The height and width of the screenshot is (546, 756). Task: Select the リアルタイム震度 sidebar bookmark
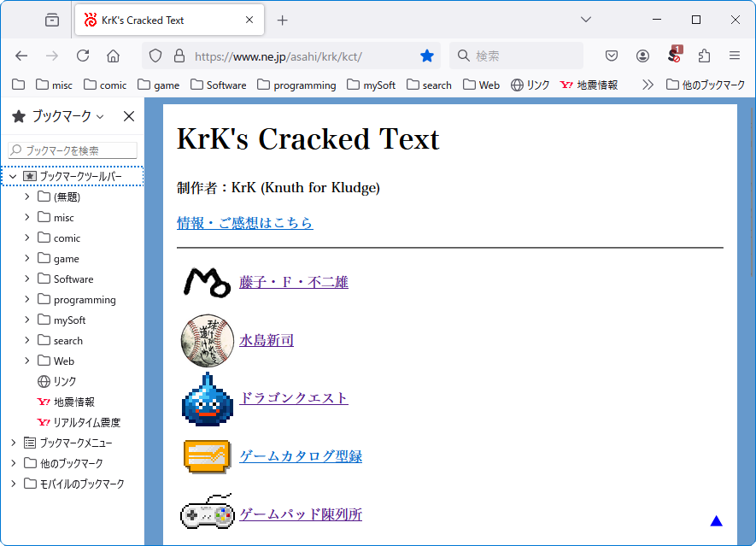(79, 422)
